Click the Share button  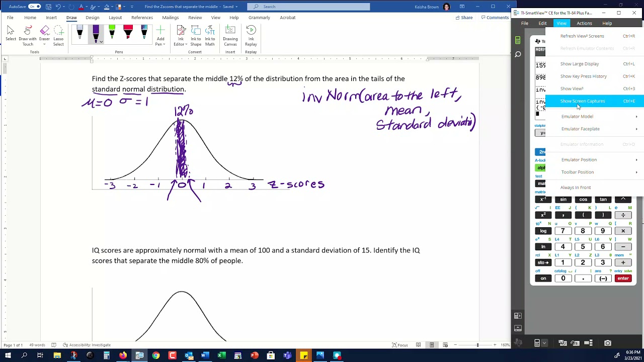[x=464, y=18]
